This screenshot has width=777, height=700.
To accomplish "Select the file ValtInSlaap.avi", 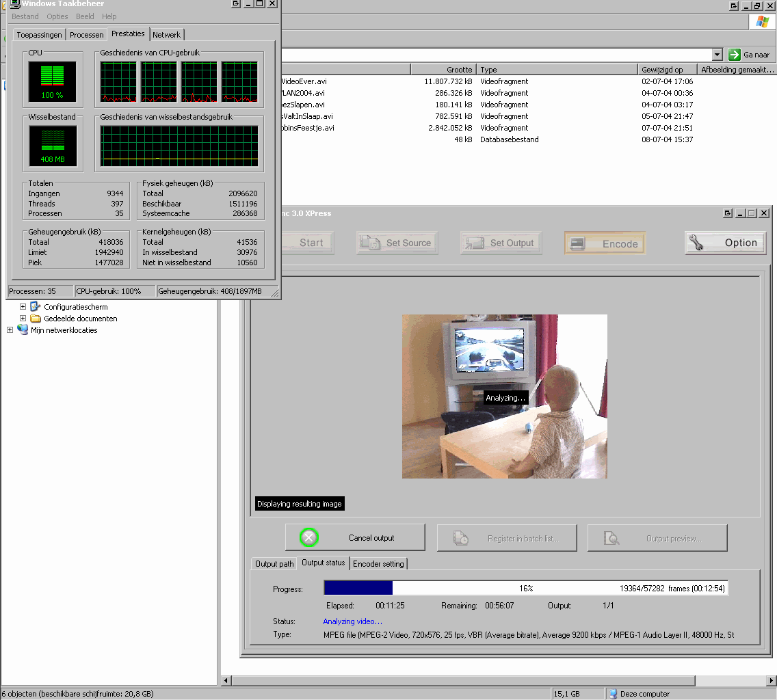I will point(307,116).
